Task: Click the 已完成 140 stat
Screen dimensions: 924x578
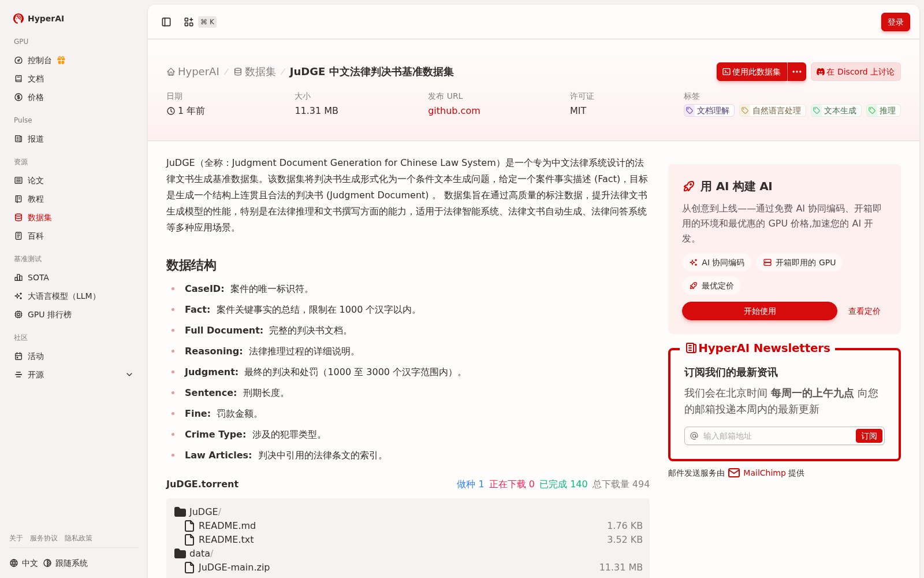Action: [x=564, y=484]
